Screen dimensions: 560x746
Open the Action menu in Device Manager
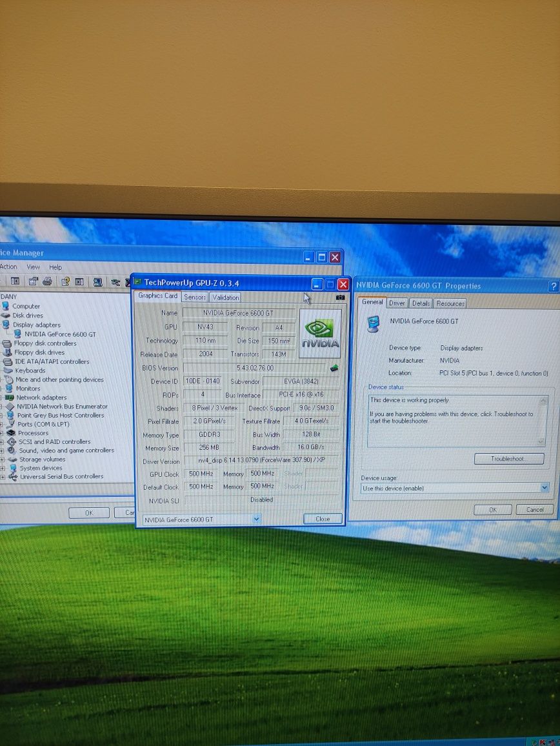(x=8, y=267)
